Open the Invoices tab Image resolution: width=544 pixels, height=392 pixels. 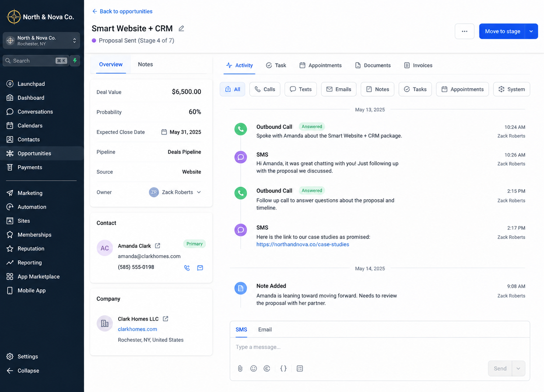418,66
